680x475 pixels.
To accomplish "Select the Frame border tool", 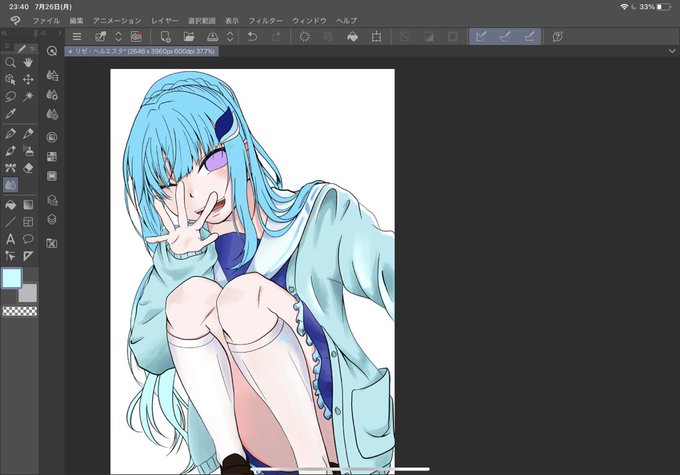I will pyautogui.click(x=28, y=222).
